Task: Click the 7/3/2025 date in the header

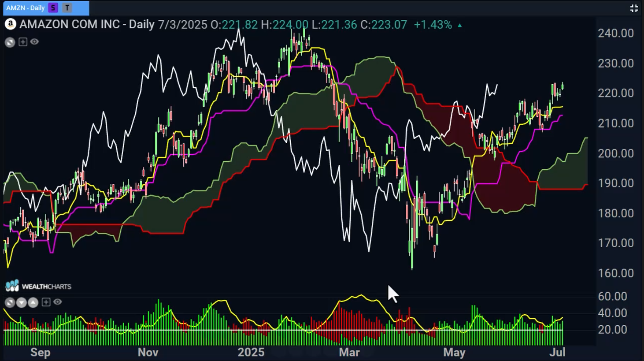Action: [x=183, y=25]
